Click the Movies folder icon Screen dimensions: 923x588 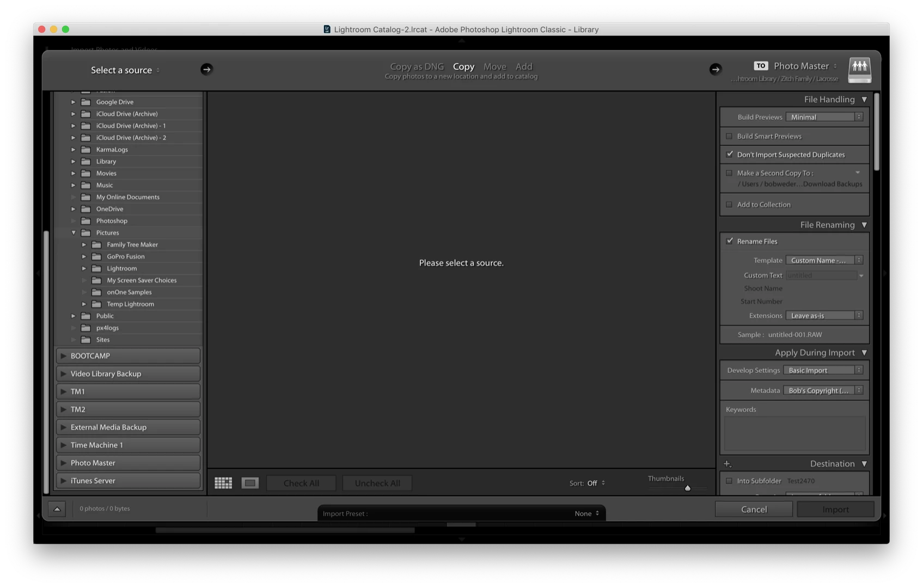click(x=85, y=173)
